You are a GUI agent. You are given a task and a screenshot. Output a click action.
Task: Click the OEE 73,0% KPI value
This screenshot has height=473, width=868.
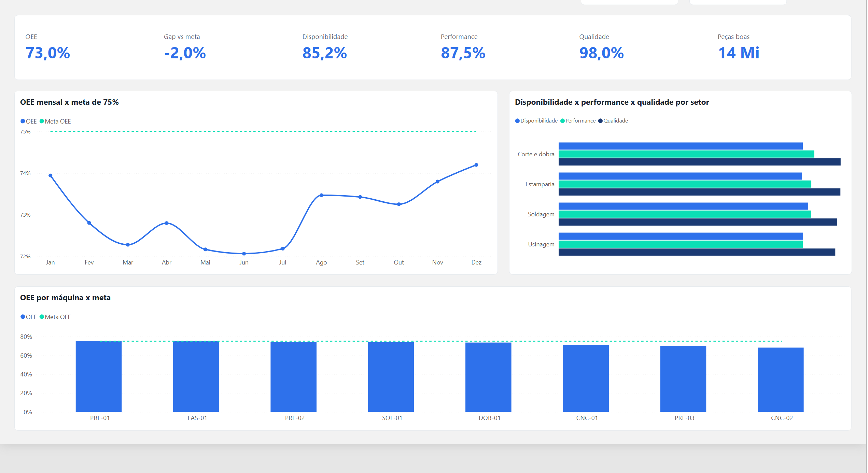pos(48,53)
